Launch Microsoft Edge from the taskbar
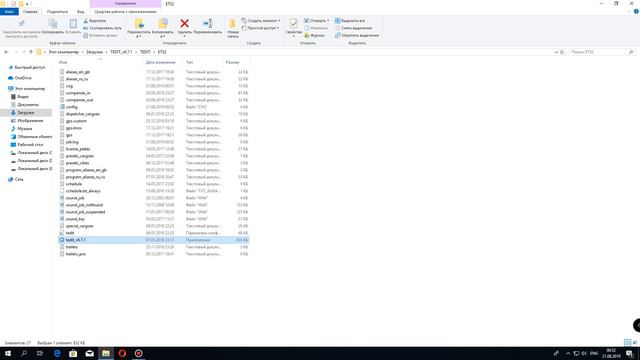Image resolution: width=640 pixels, height=360 pixels. pyautogui.click(x=57, y=353)
